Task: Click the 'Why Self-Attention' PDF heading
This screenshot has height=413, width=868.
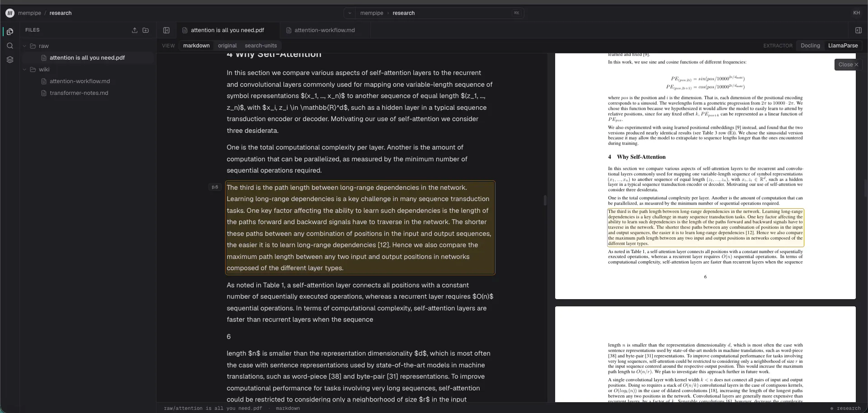Action: tap(641, 157)
